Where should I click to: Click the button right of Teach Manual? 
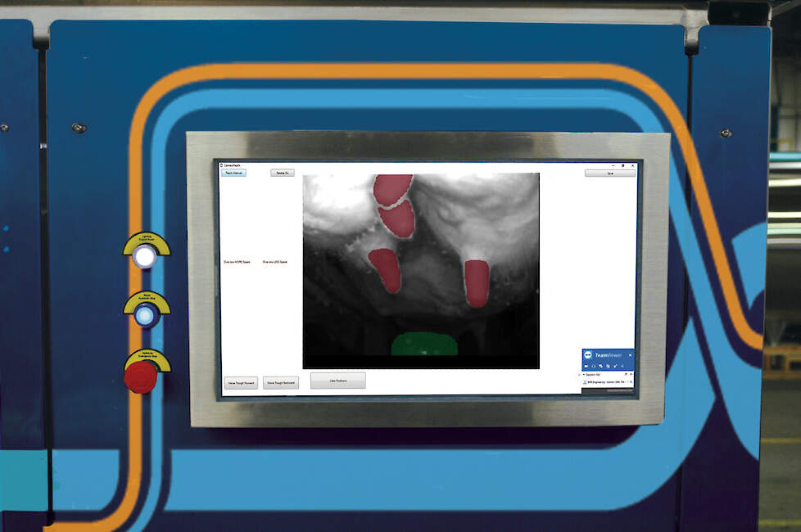[x=282, y=173]
